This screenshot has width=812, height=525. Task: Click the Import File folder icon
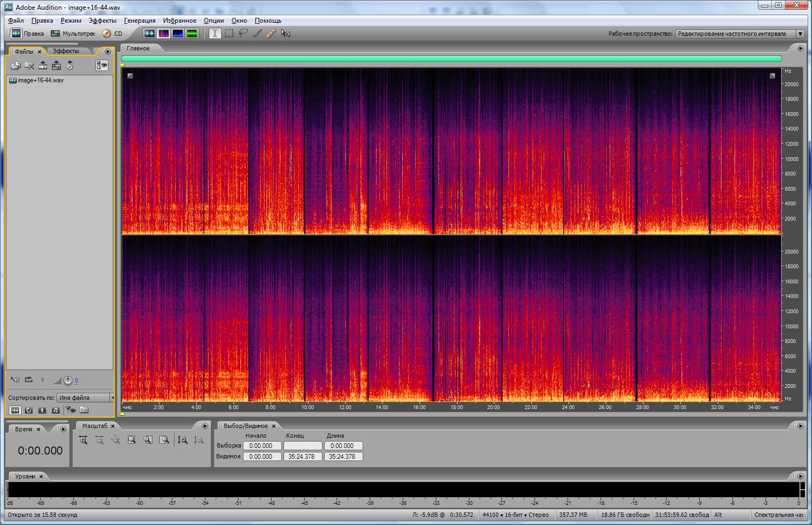(15, 66)
